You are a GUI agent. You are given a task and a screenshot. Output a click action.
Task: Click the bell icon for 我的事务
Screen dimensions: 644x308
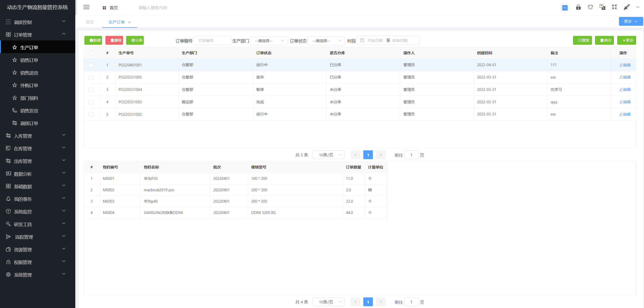[x=8, y=199]
